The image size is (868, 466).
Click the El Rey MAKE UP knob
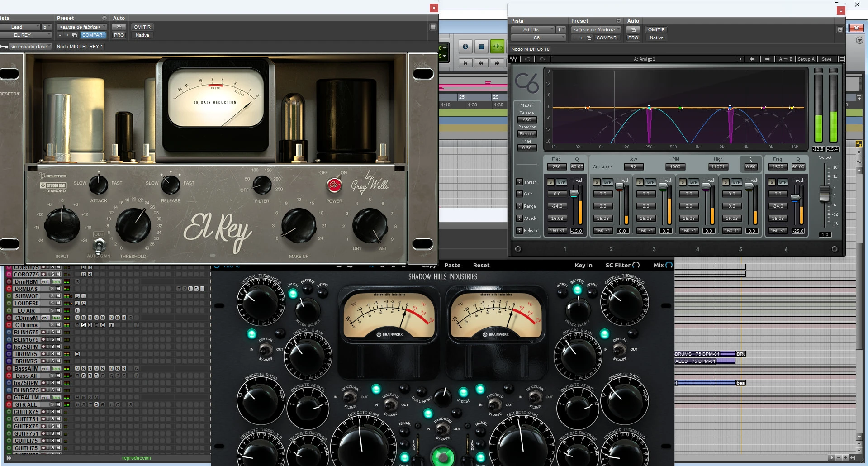point(299,225)
